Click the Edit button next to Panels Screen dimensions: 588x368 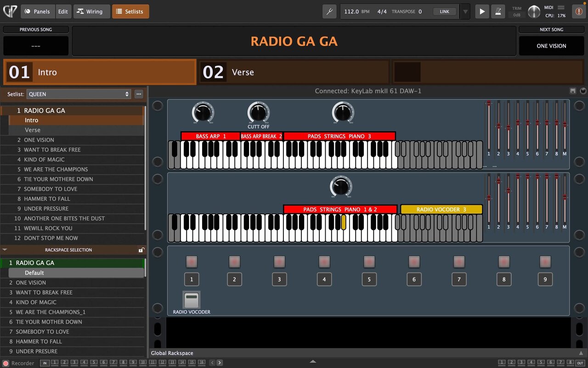coord(63,11)
